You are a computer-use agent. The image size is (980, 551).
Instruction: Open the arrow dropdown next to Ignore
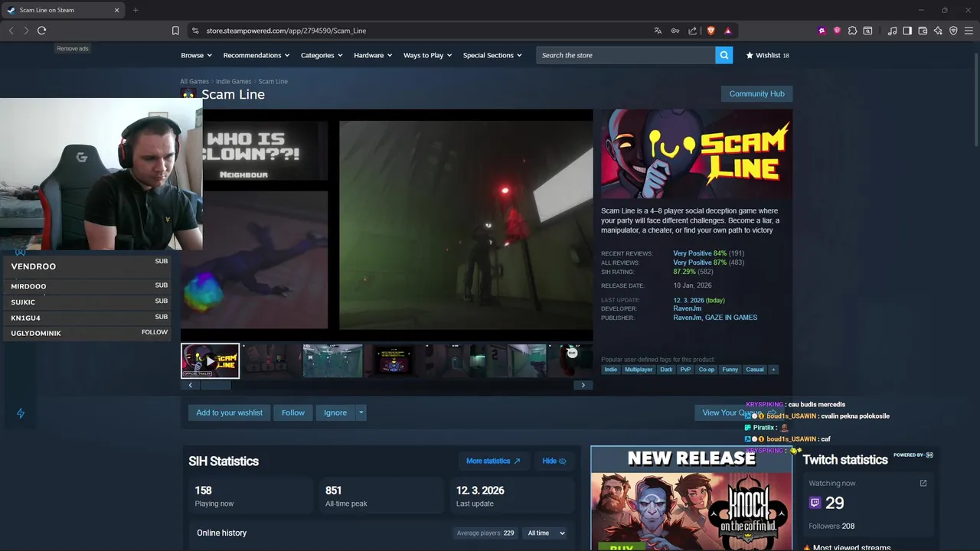point(361,412)
